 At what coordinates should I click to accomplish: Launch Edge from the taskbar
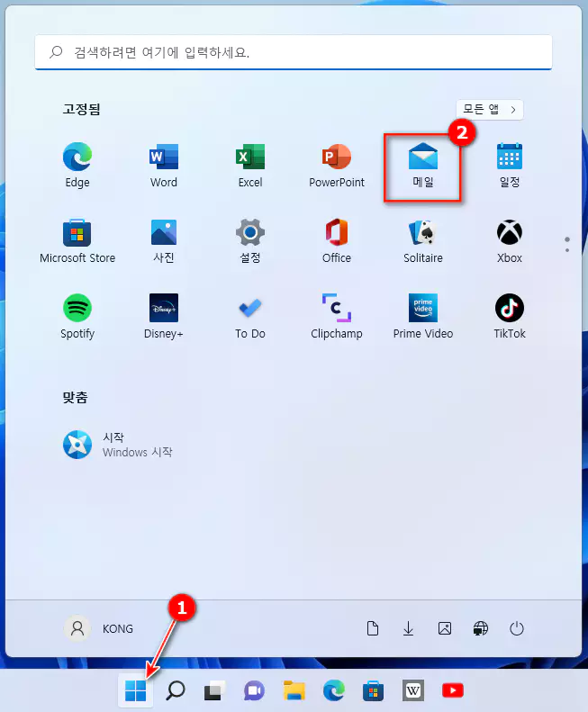333,690
